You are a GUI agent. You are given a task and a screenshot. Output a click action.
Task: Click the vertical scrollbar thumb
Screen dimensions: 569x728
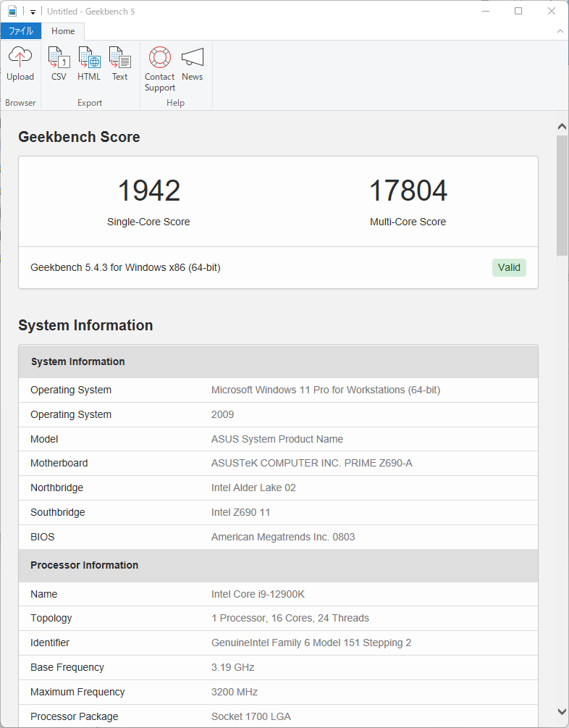click(x=562, y=196)
